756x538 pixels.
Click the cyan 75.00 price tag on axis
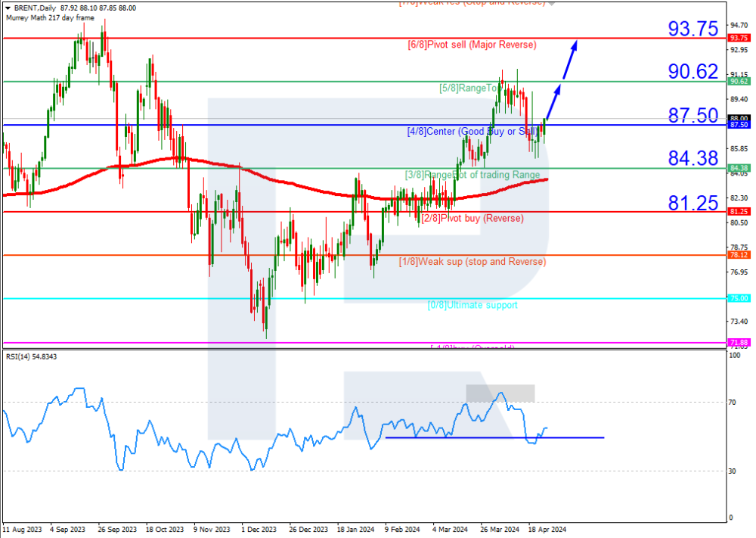coord(738,299)
